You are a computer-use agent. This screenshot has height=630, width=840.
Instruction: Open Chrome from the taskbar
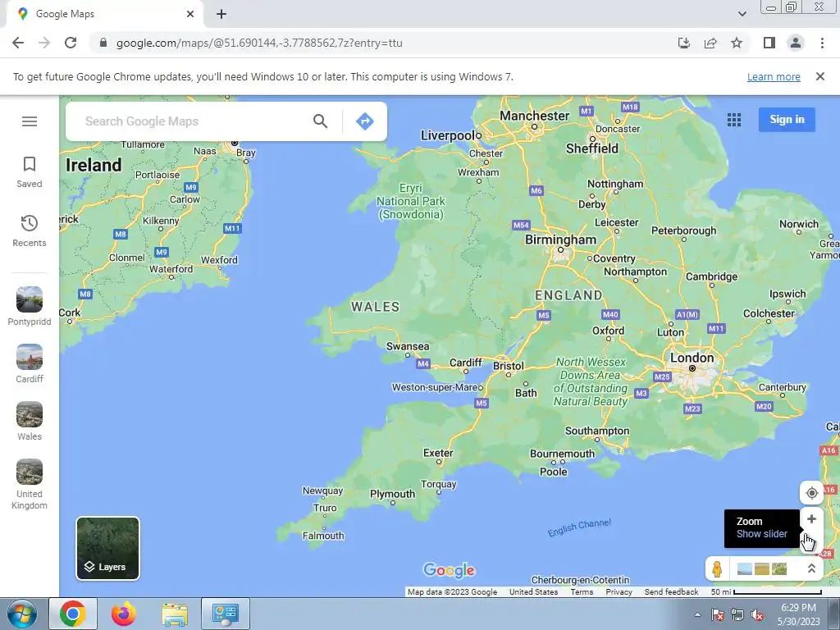73,614
